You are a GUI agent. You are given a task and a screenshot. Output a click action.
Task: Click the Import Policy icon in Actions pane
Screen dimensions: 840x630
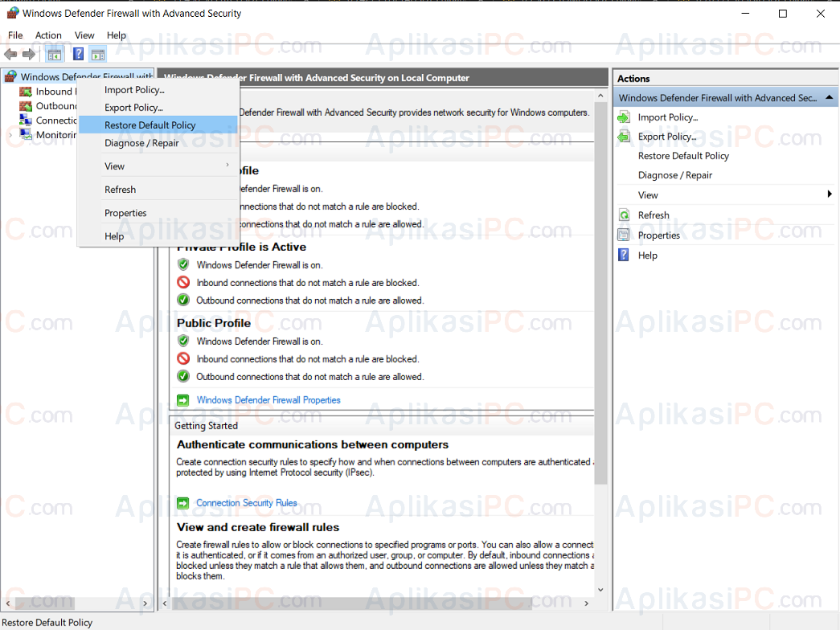(624, 117)
